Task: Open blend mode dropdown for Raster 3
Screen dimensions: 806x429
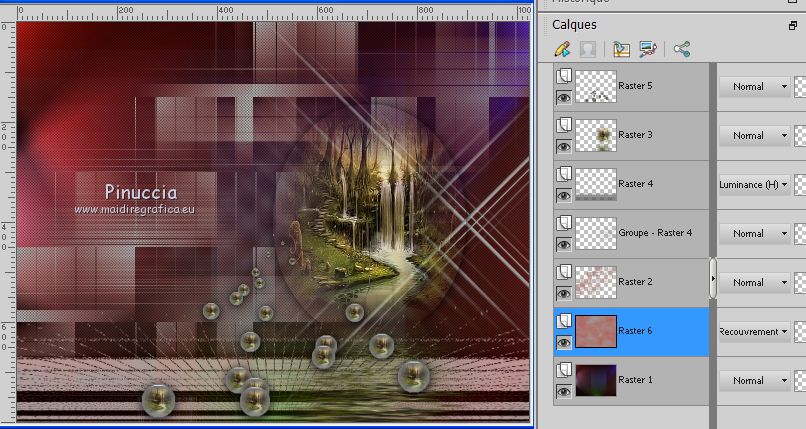Action: (754, 136)
